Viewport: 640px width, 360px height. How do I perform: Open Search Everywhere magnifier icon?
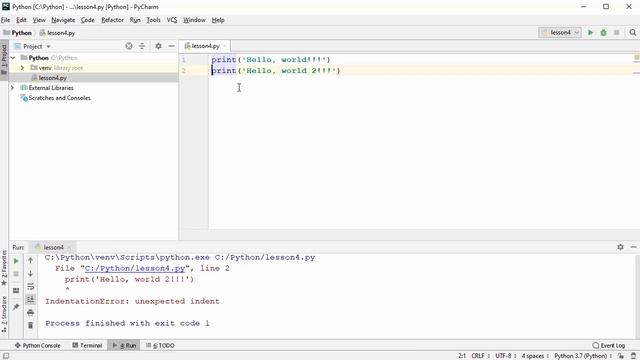(x=633, y=33)
